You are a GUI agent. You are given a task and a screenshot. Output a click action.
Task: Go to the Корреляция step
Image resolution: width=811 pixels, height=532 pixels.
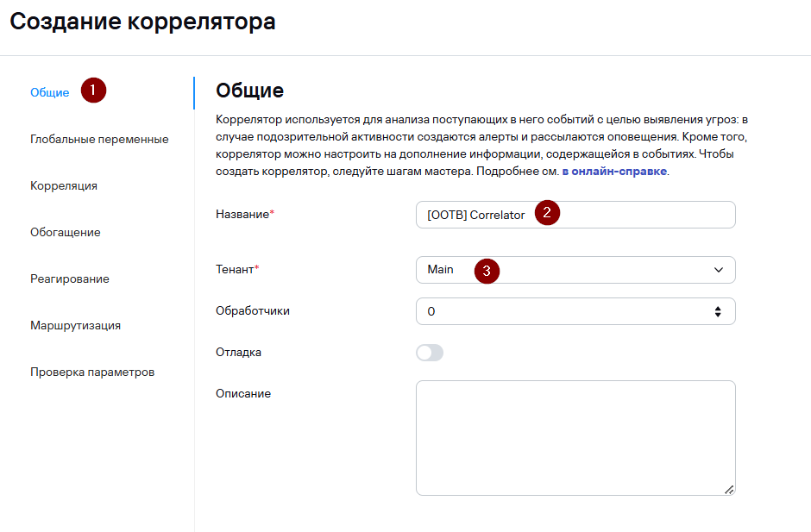pyautogui.click(x=64, y=185)
